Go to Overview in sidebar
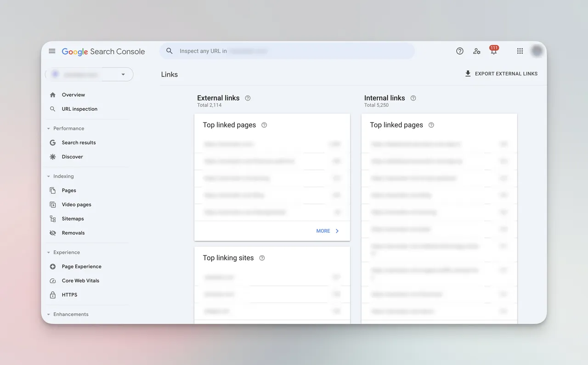588x365 pixels. [x=73, y=95]
